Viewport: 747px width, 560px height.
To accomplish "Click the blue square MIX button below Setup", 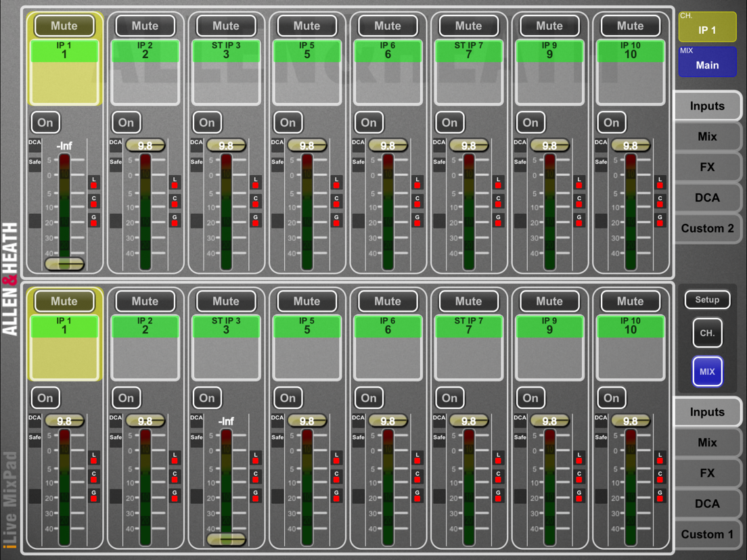I will pyautogui.click(x=707, y=371).
